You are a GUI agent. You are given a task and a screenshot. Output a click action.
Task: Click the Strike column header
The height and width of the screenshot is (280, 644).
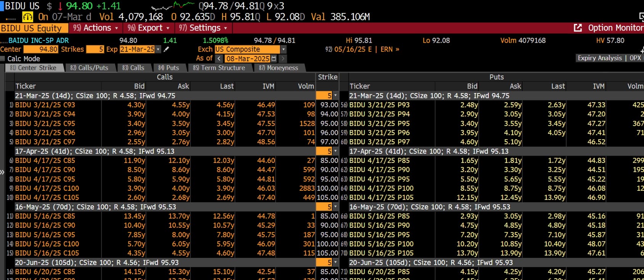pyautogui.click(x=328, y=77)
